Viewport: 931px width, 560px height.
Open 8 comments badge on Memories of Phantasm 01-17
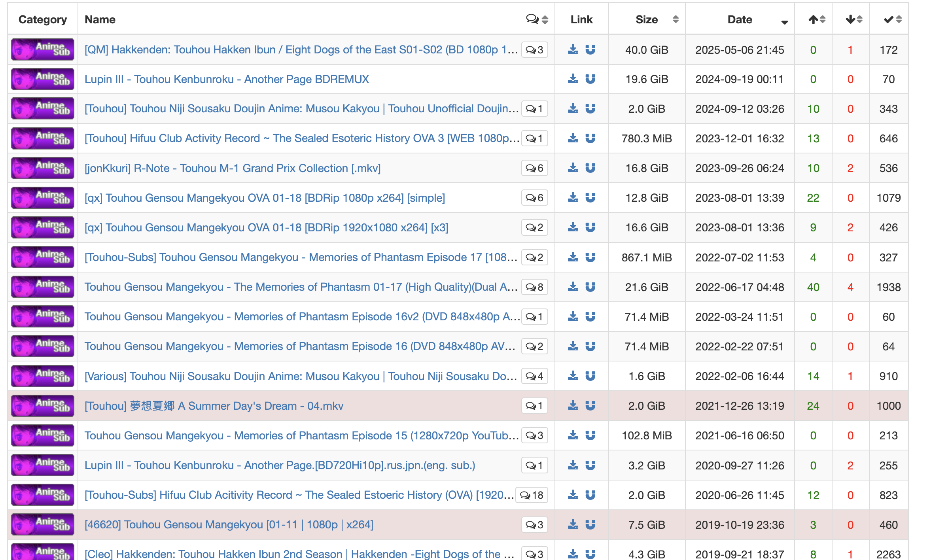click(534, 287)
